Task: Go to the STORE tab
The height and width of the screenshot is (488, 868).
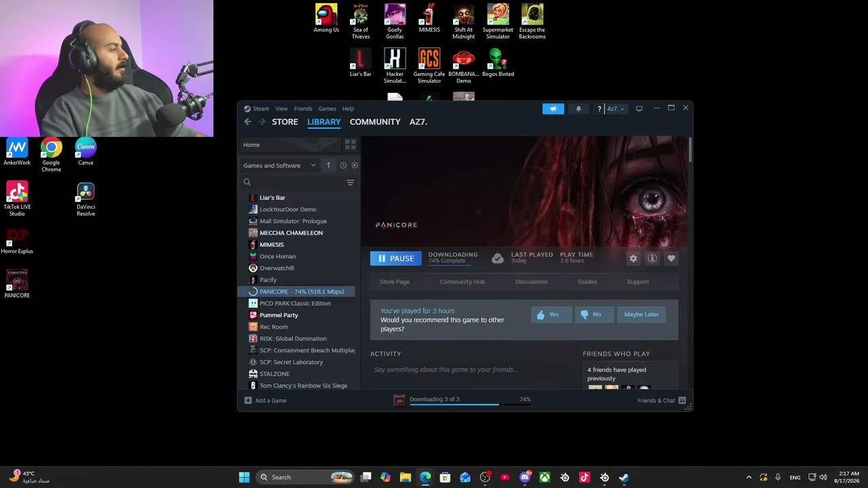Action: point(285,122)
